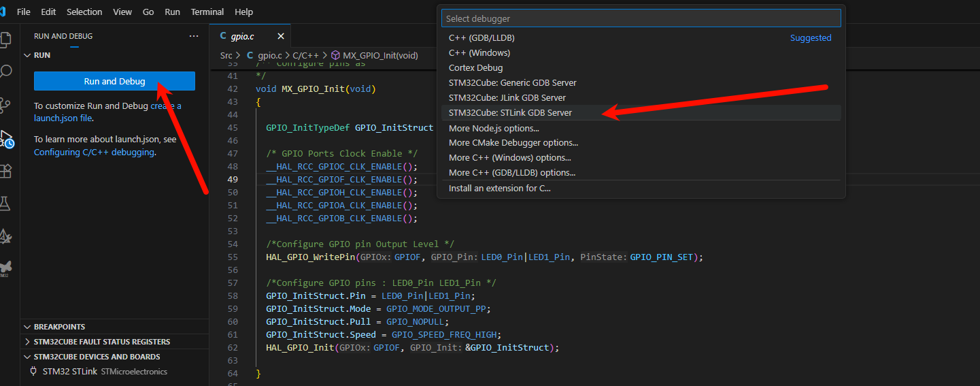Choose Cortex Debug debugger

641,68
